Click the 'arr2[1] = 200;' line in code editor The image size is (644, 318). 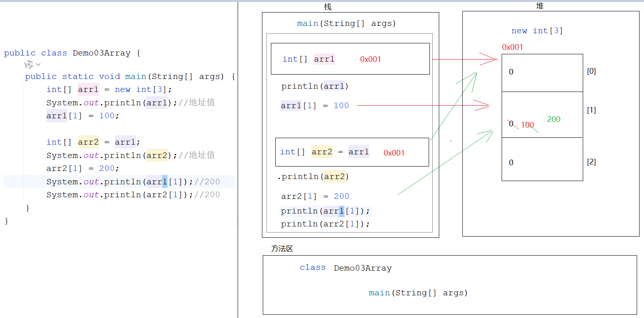(x=82, y=169)
